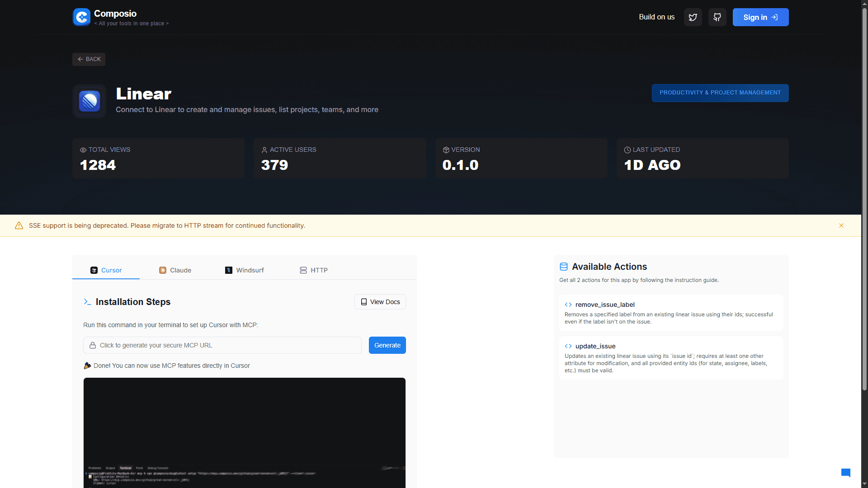Screen dimensions: 868x488
Task: Click the database icon next to Available Actions
Action: pyautogui.click(x=564, y=267)
